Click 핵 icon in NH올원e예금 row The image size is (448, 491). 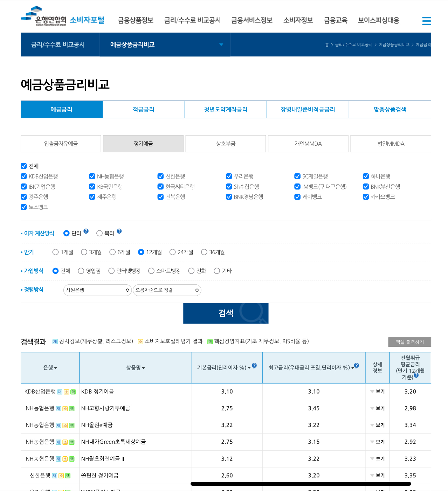point(72,426)
